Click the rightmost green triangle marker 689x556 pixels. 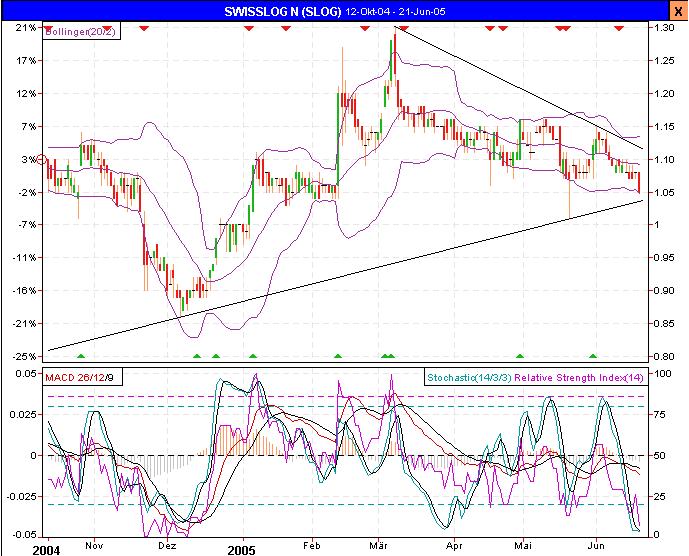pyautogui.click(x=593, y=356)
